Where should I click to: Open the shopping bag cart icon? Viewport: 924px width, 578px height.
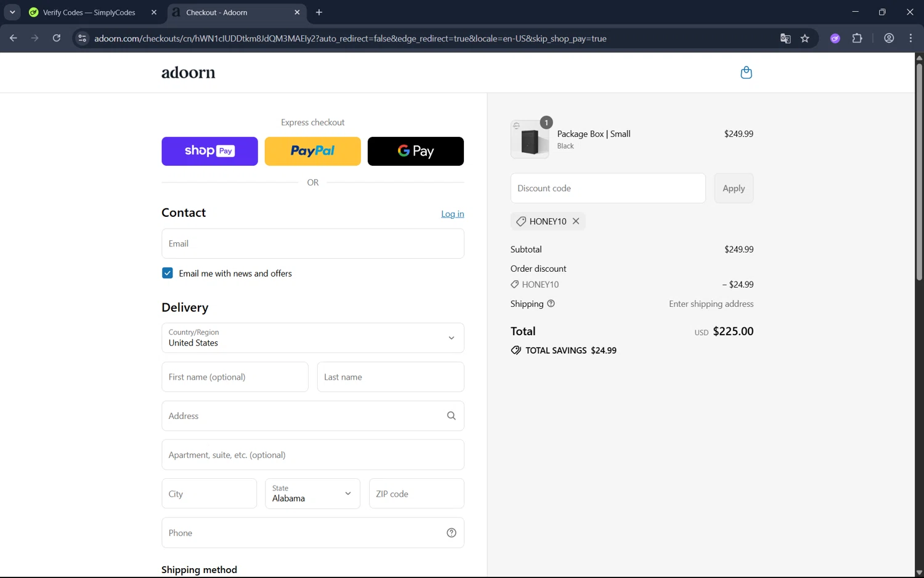tap(746, 73)
